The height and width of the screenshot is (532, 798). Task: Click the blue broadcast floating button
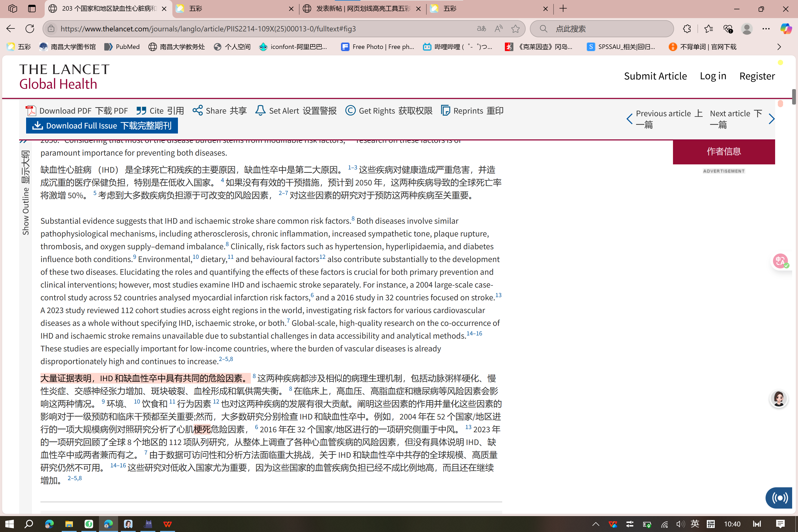pos(779,498)
